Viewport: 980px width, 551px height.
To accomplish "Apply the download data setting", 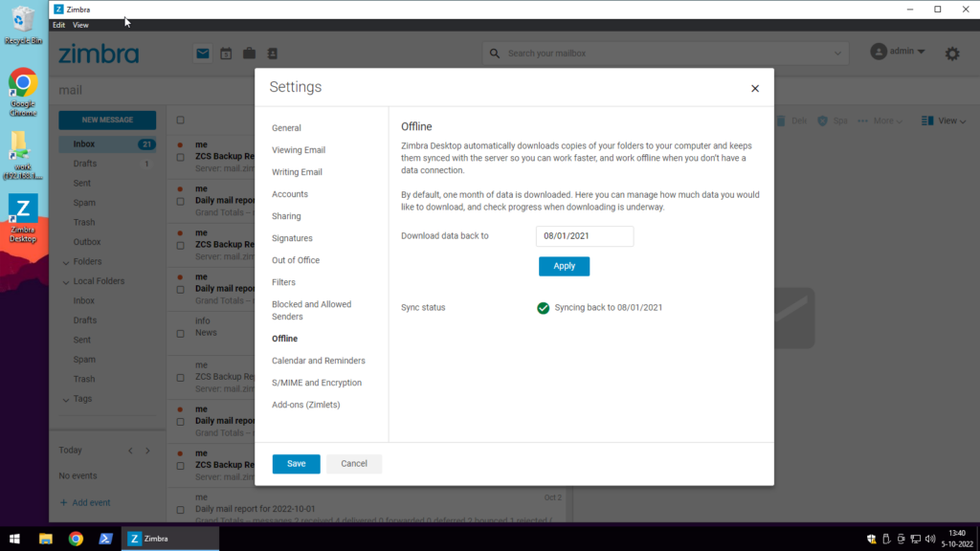I will click(x=564, y=266).
